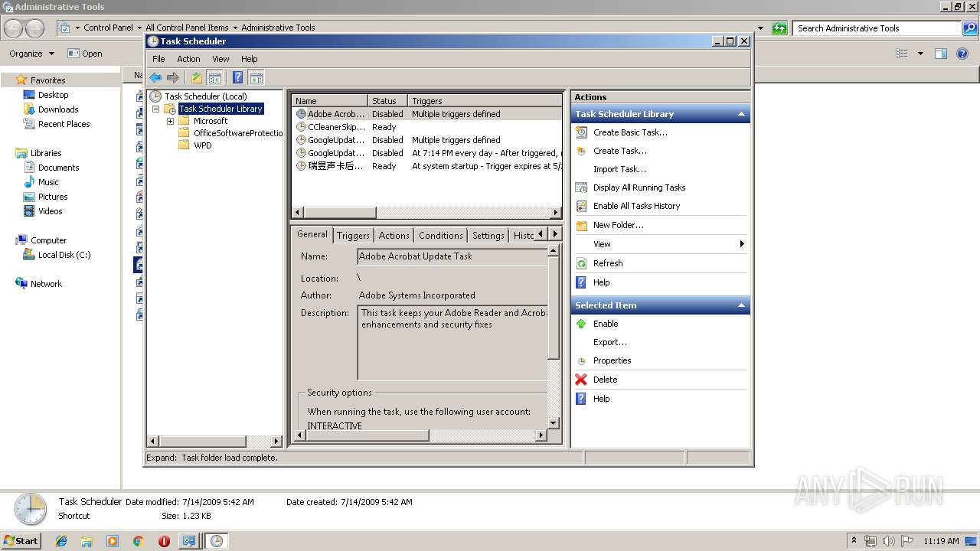Click the green Refresh icon
This screenshot has height=551, width=980.
582,263
